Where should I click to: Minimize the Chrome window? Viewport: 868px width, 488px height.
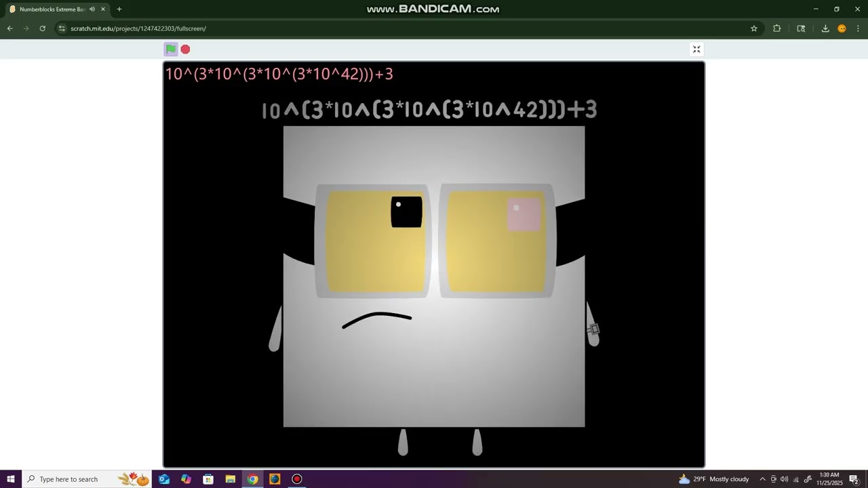click(816, 9)
